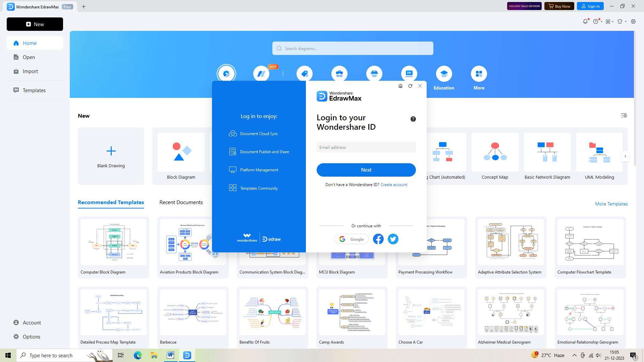Select Home from the sidebar
This screenshot has height=362, width=644.
30,43
